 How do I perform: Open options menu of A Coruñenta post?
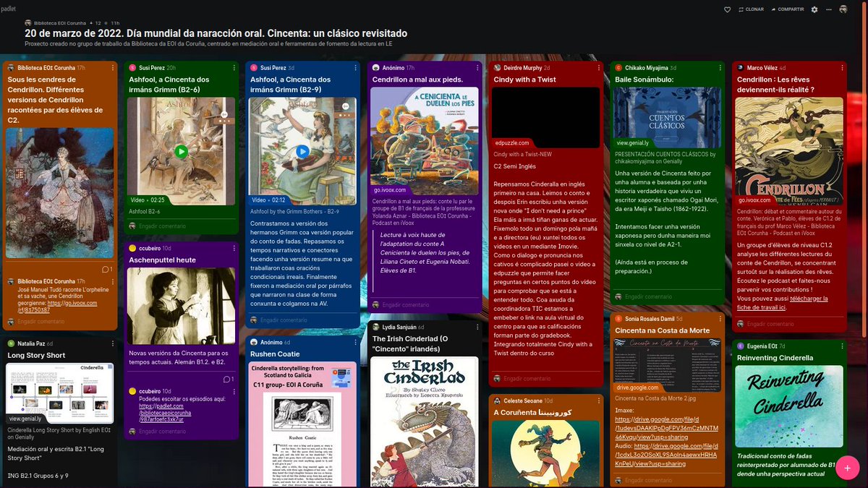[598, 401]
